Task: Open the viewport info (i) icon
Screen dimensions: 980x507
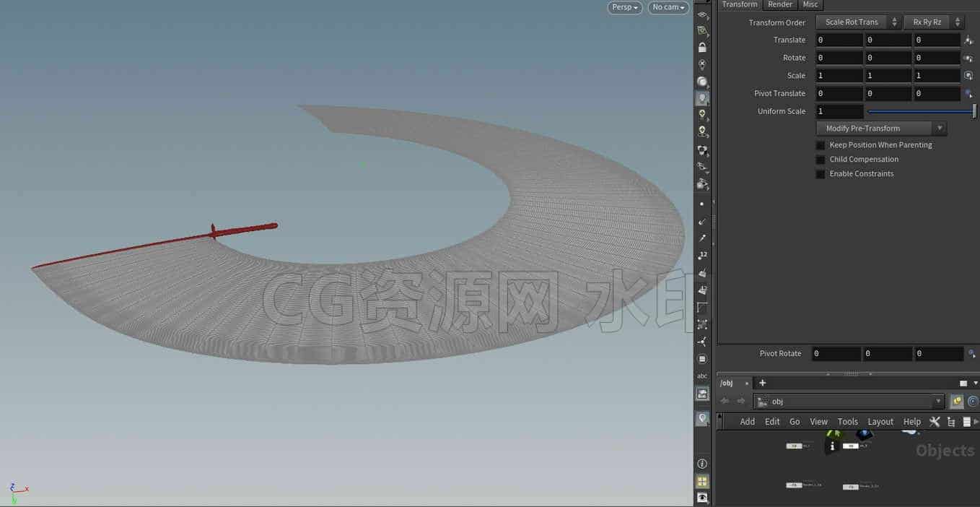Action: pos(702,464)
